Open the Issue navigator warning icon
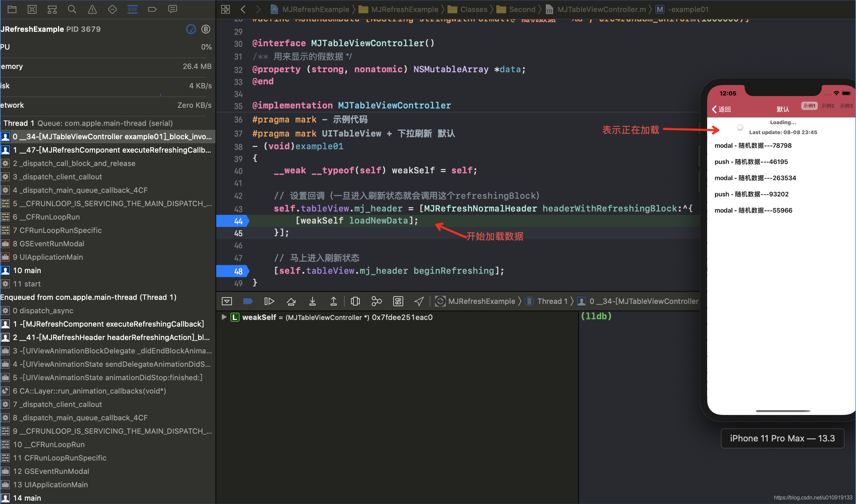The image size is (856, 504). click(92, 9)
